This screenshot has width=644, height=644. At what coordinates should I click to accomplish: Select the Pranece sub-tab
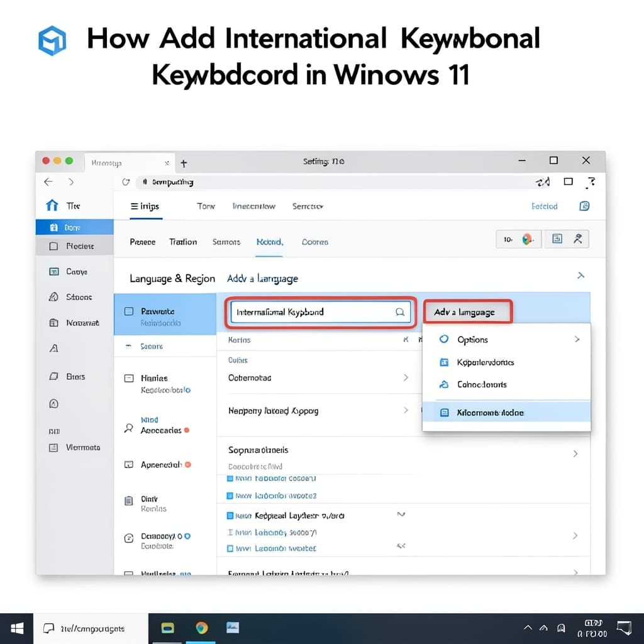pos(143,242)
